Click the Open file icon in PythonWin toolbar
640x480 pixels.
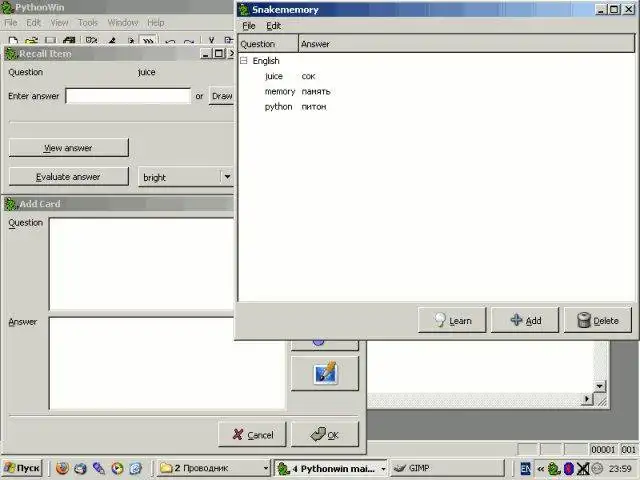tap(31, 41)
